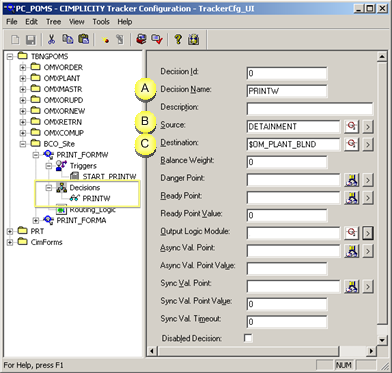Viewport: 392px width, 373px height.
Task: Click the Paste clipboard toolbar icon
Action: coord(83,40)
